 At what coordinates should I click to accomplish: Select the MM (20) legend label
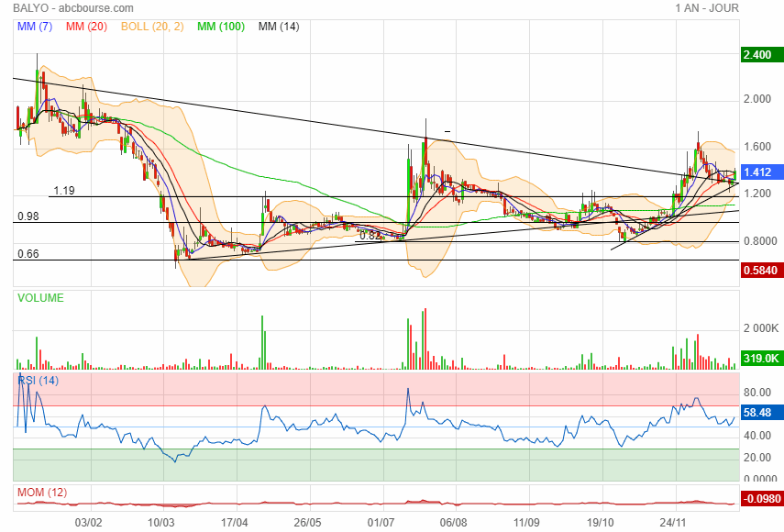click(86, 27)
